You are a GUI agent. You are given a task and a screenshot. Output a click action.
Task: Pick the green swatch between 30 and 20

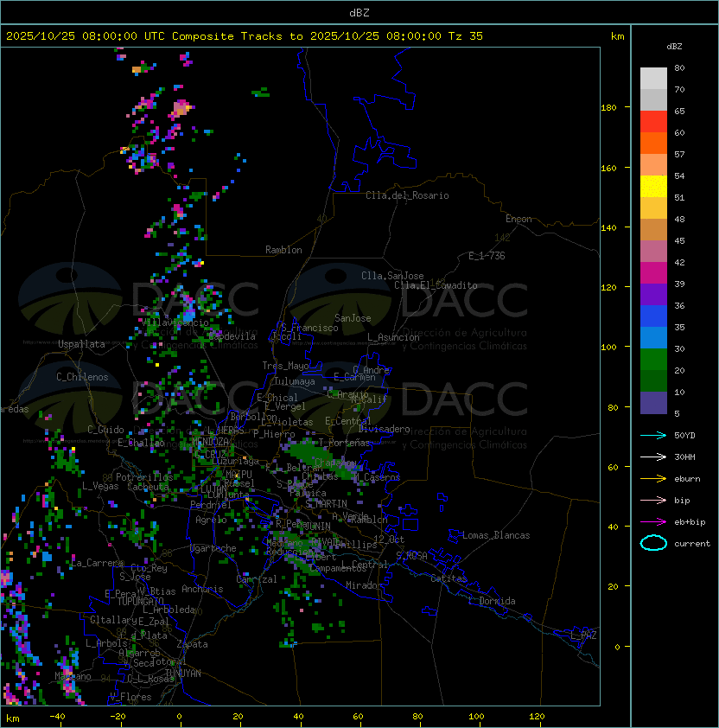pos(653,359)
